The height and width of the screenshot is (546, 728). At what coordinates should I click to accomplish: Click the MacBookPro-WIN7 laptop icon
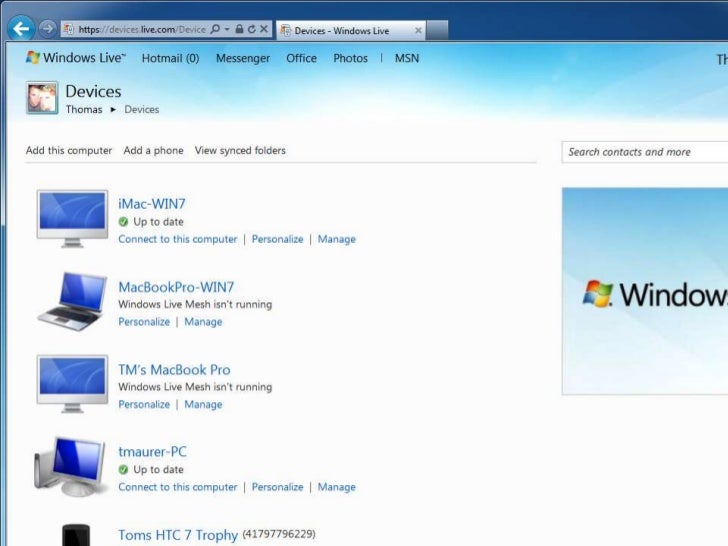(x=72, y=301)
